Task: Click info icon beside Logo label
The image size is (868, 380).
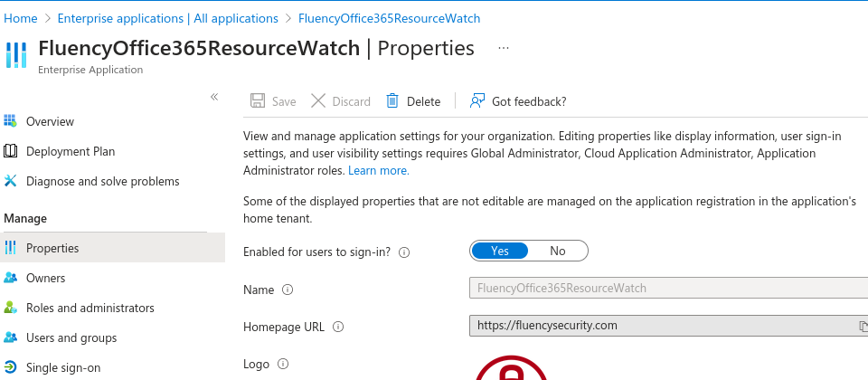Action: 283,364
